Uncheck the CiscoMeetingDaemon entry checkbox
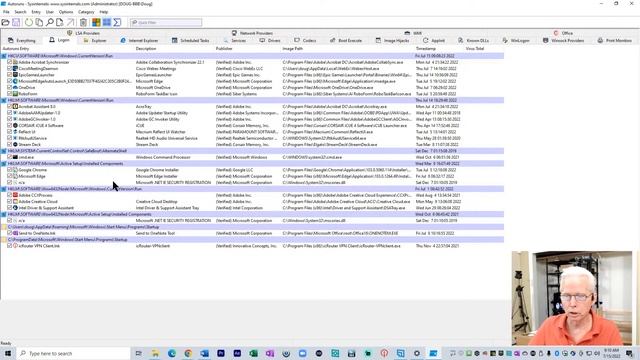Screen dimensions: 640x360 tap(9, 69)
